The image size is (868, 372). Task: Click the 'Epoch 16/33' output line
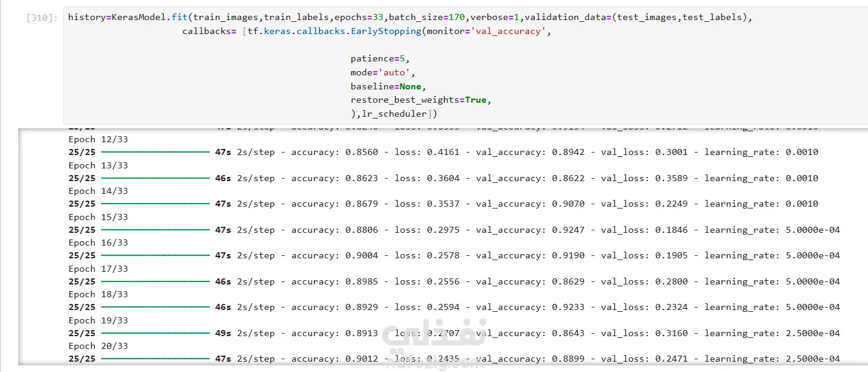99,243
